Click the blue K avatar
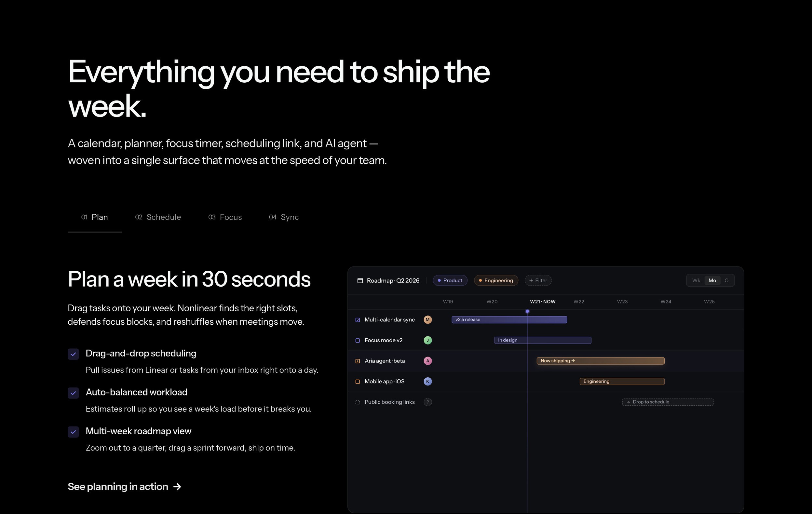Viewport: 812px width, 514px height. (x=427, y=381)
